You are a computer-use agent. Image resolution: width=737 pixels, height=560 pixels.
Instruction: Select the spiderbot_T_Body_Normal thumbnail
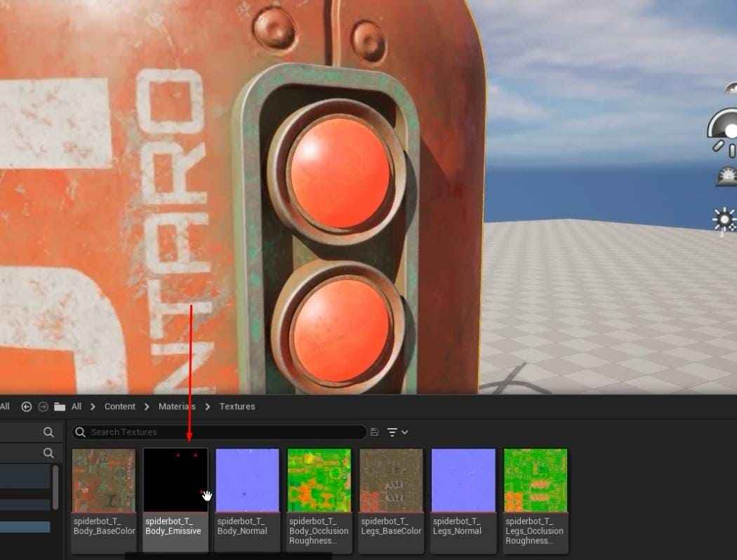247,480
